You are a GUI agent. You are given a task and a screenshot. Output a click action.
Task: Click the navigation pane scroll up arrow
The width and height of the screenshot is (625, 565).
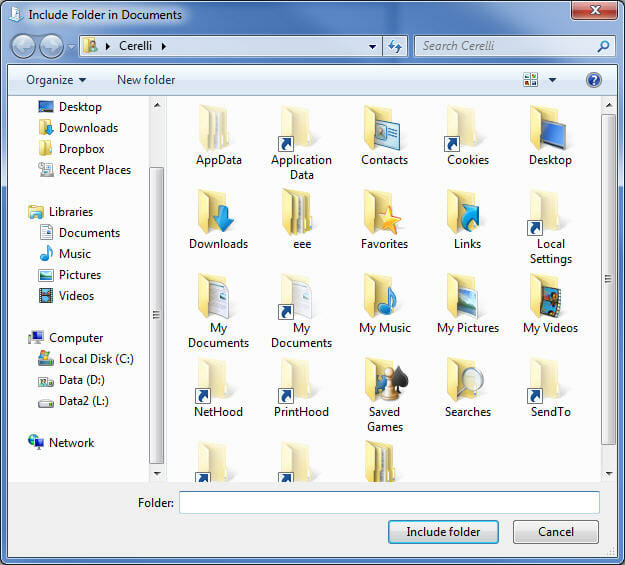(x=157, y=105)
